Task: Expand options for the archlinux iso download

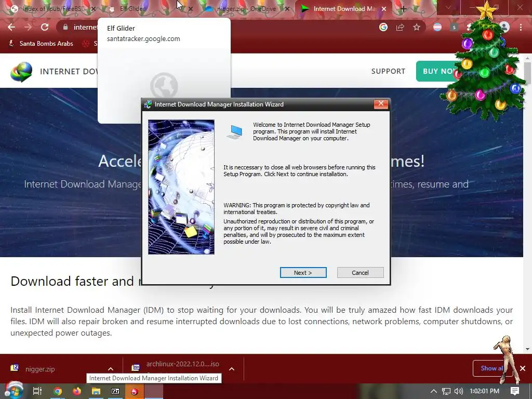Action: tap(232, 369)
